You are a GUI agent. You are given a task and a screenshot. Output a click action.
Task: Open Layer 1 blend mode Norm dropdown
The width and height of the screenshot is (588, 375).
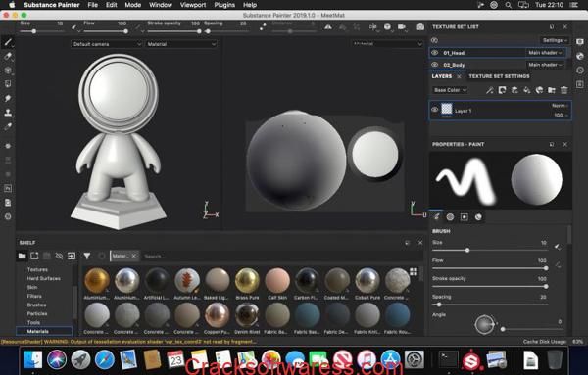tap(560, 106)
